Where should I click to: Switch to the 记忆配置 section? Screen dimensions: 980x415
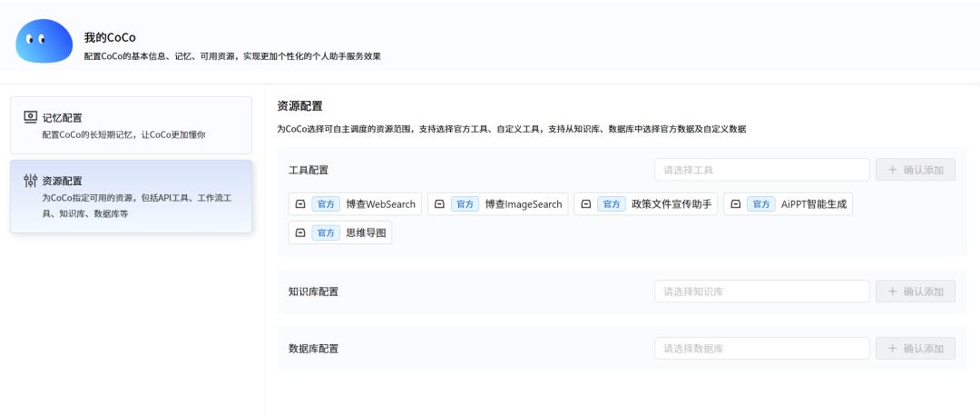click(x=132, y=125)
